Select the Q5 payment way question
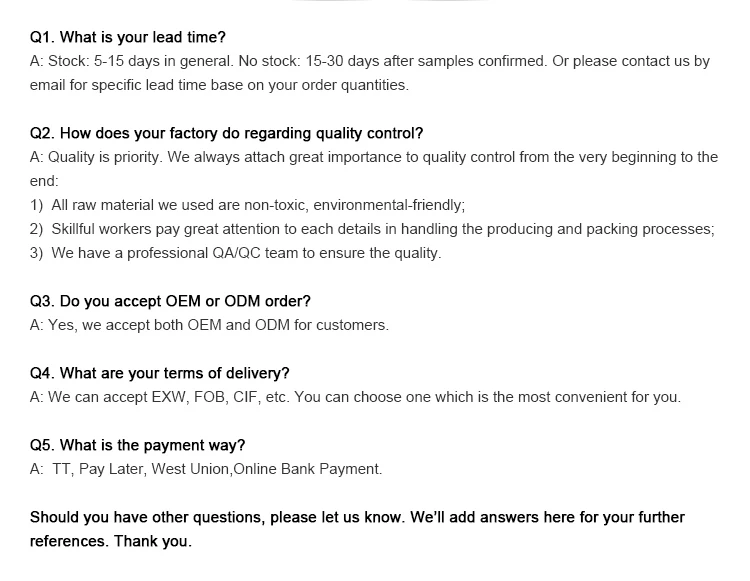Screen dimensions: 750x581 click(137, 445)
